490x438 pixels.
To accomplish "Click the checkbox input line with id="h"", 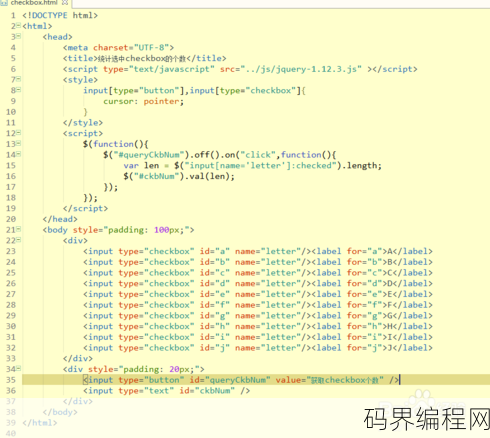I will click(x=258, y=326).
